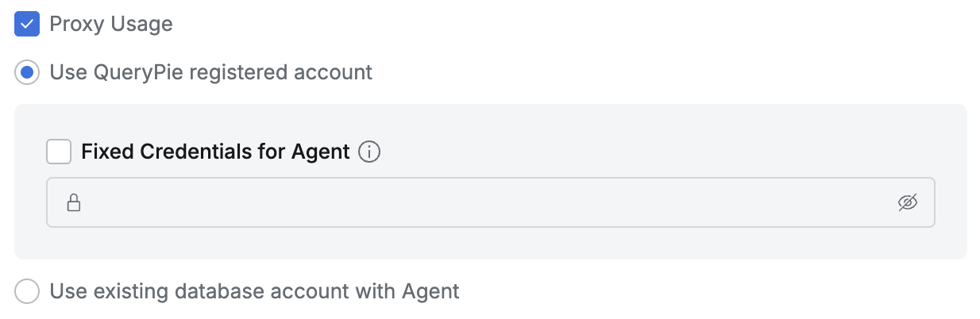Click inside the locked credentials input field

[476, 203]
